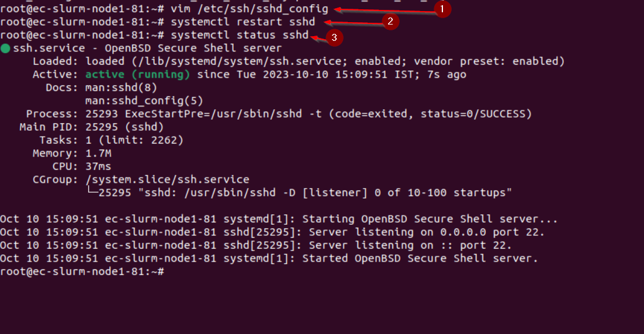
Task: Click the Main PID value 25295 (sshd)
Action: [x=124, y=127]
